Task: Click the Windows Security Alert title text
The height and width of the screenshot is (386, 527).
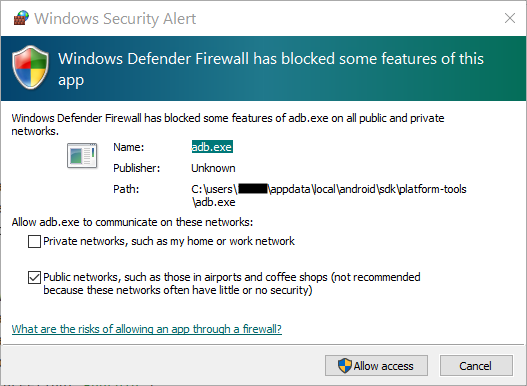Action: (115, 18)
